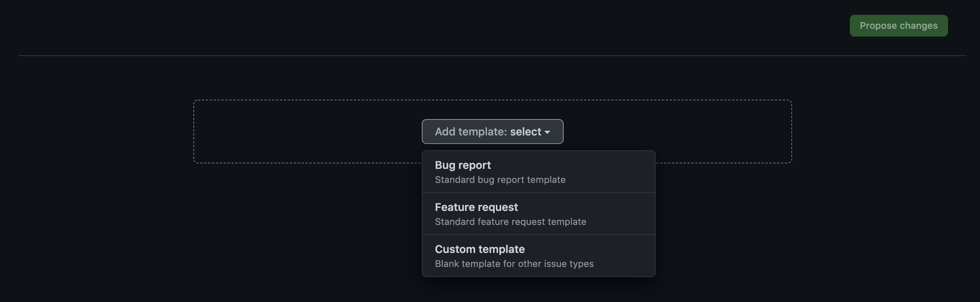This screenshot has height=302, width=980.
Task: Click the bold 'Bug report' heading
Action: pyautogui.click(x=463, y=165)
